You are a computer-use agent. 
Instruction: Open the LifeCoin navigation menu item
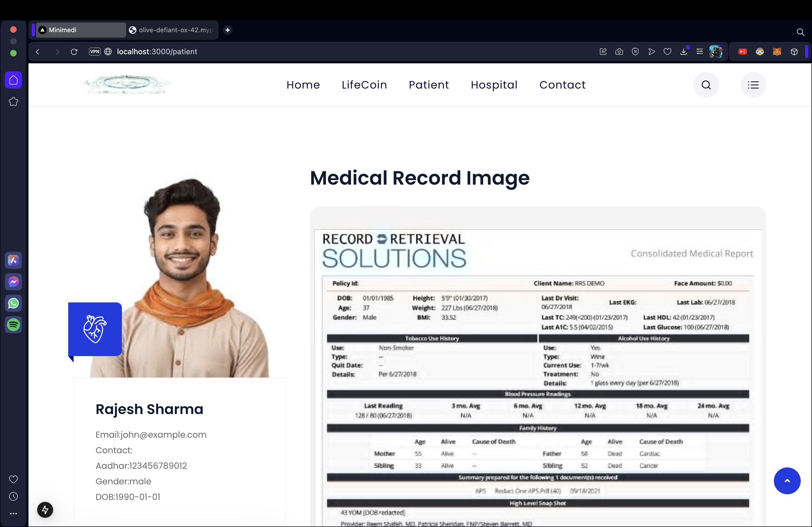pyautogui.click(x=364, y=85)
